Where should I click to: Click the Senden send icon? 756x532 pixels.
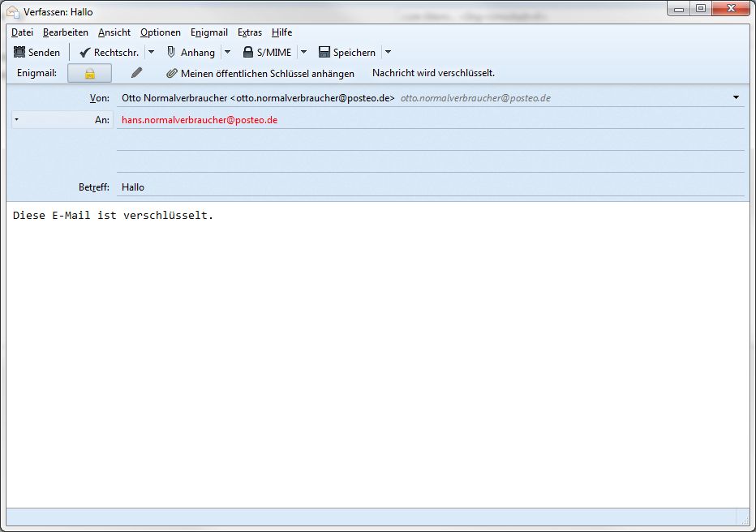(19, 52)
